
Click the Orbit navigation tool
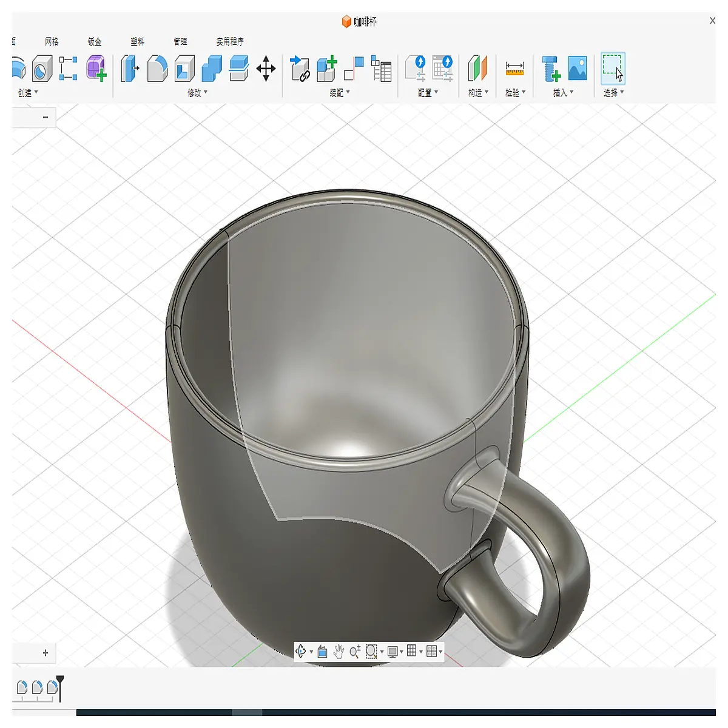click(x=301, y=652)
